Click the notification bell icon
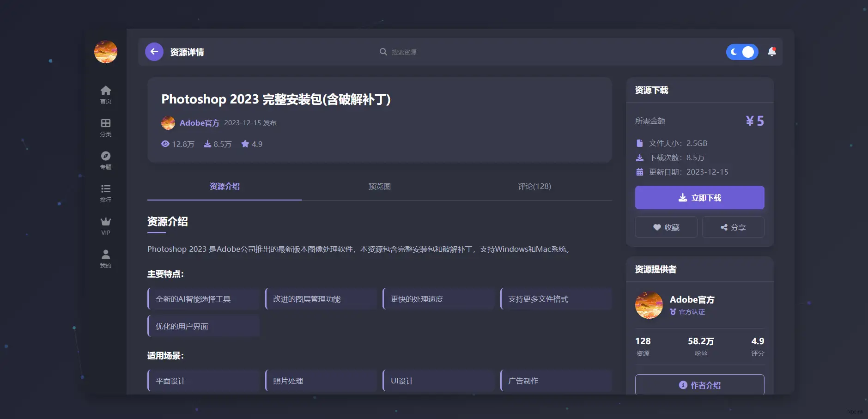 [771, 52]
